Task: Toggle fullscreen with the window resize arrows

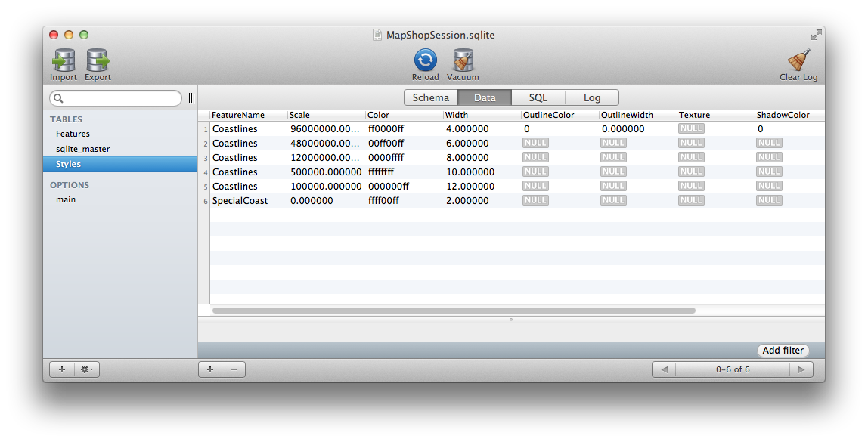Action: pyautogui.click(x=816, y=35)
